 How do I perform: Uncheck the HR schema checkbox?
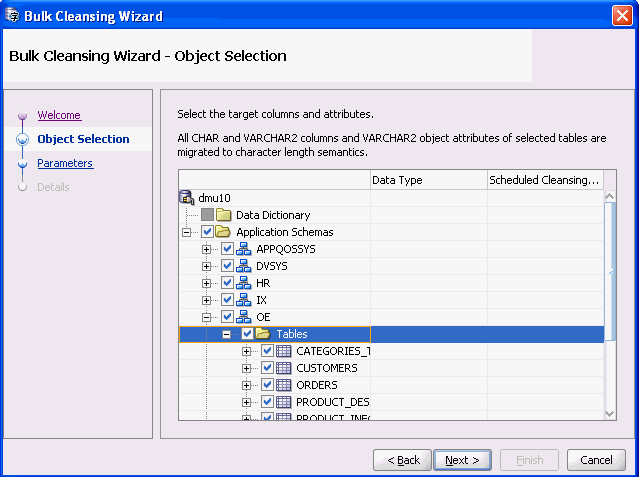point(227,283)
